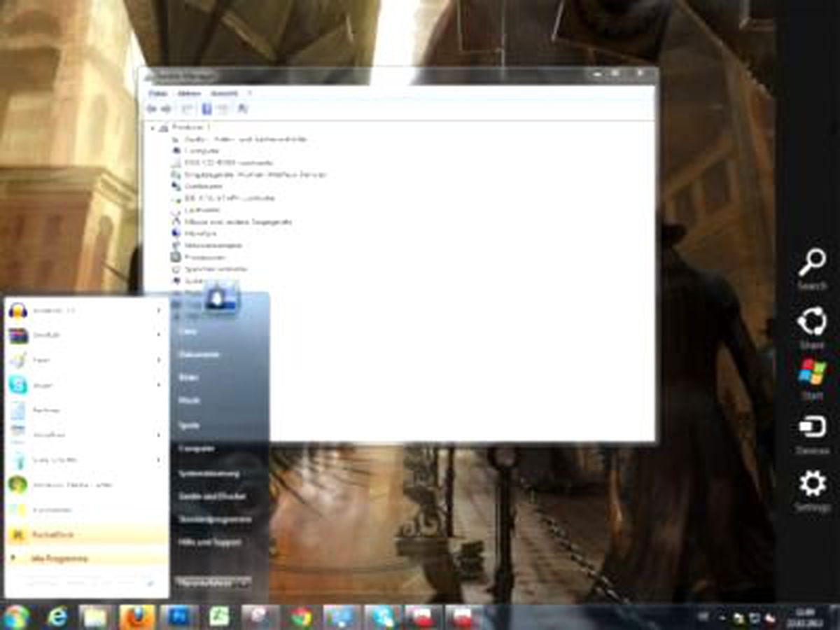
Task: Open Dokumente in Start menu
Action: point(199,355)
